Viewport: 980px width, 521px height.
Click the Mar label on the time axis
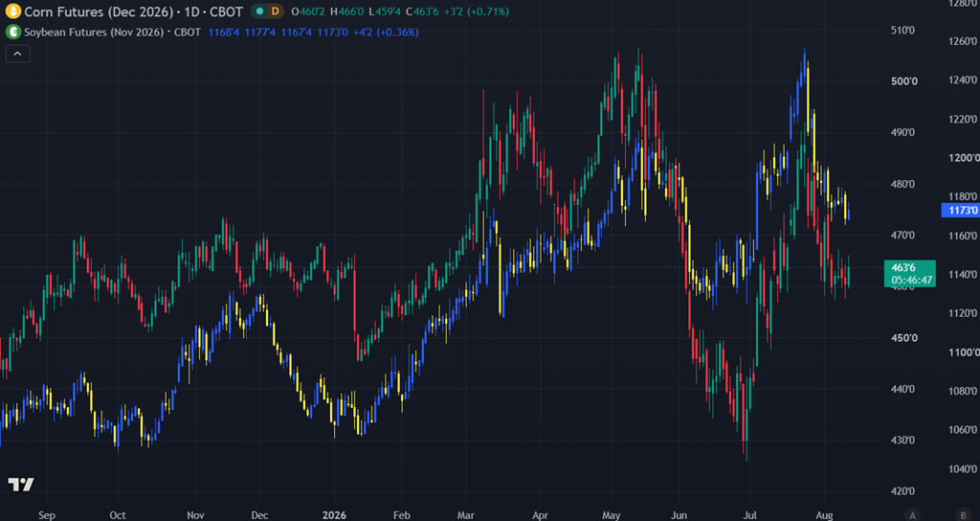click(466, 515)
